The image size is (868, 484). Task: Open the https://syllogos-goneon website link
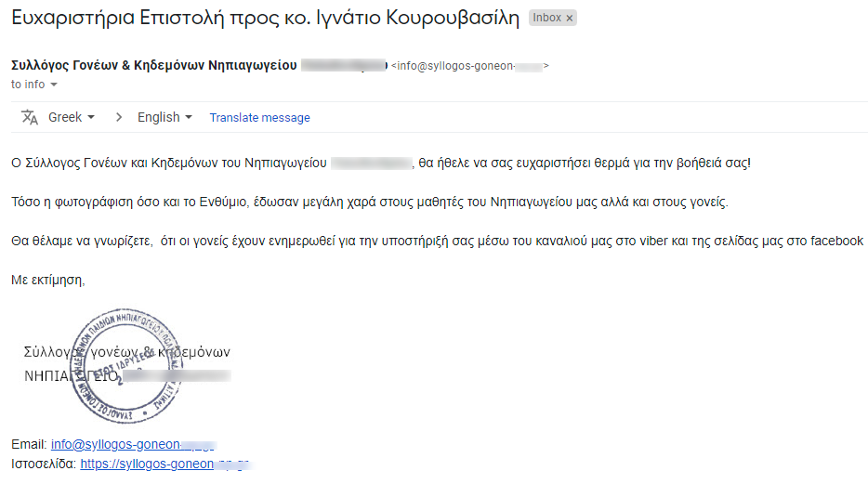(147, 464)
